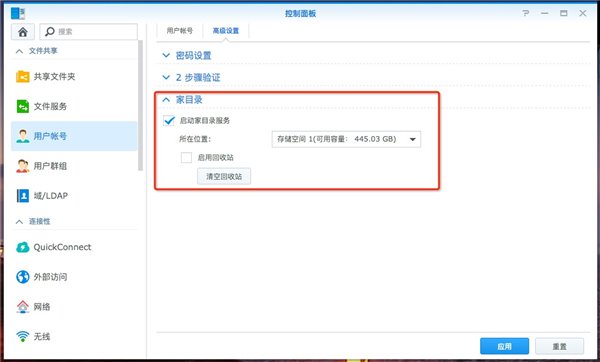Select 无线 in the sidebar
This screenshot has width=600, height=362.
[74, 336]
